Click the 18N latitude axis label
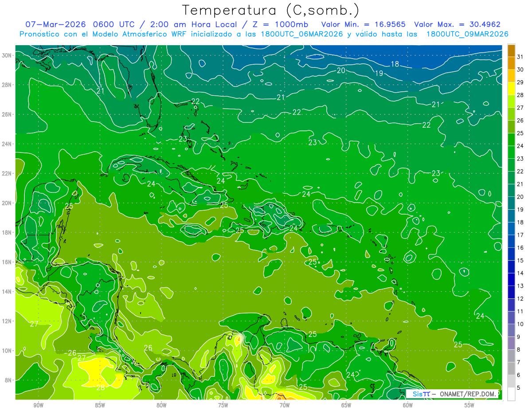Image resolution: width=532 pixels, height=411 pixels. 7,232
